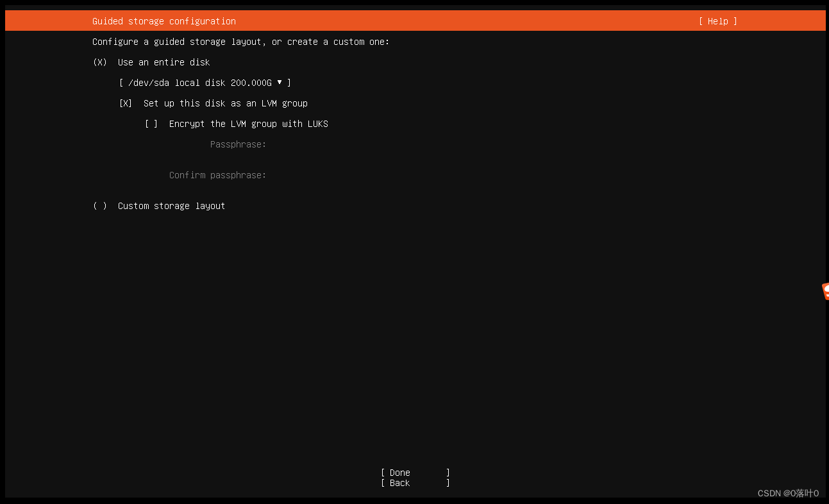
Task: Click the orange sticker icon at right edge
Action: pos(825,291)
